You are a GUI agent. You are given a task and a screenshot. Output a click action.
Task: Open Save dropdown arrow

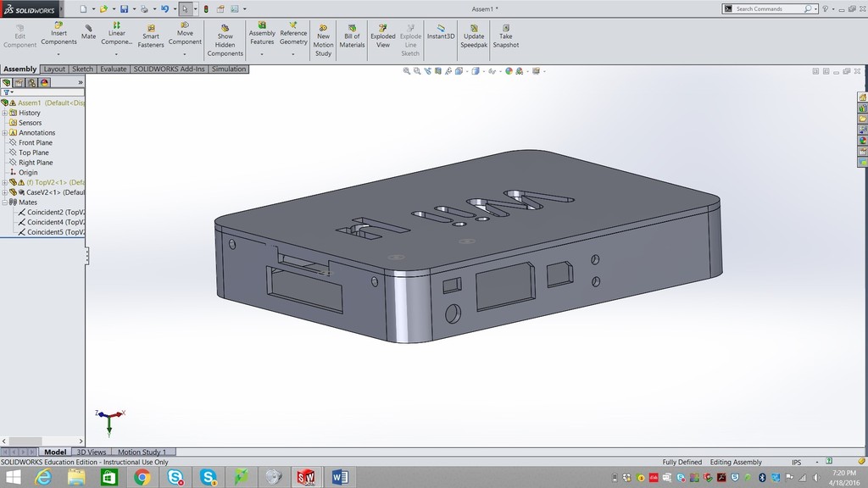[x=134, y=8]
